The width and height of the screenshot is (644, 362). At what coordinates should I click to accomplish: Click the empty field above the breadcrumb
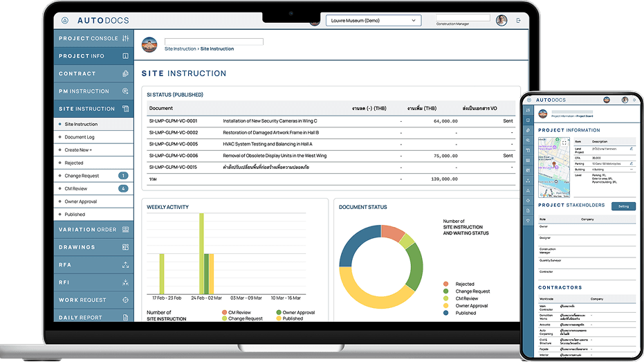click(214, 42)
